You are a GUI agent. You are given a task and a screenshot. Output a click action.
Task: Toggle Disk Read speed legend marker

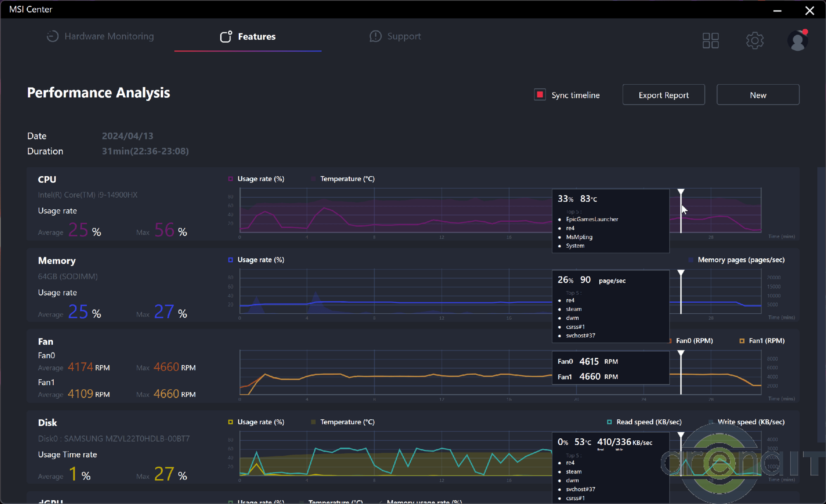coord(609,422)
